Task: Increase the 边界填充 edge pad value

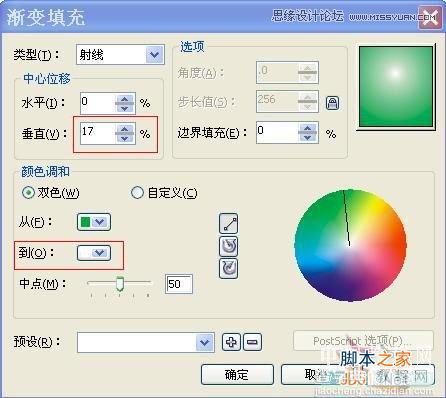Action: pos(308,128)
